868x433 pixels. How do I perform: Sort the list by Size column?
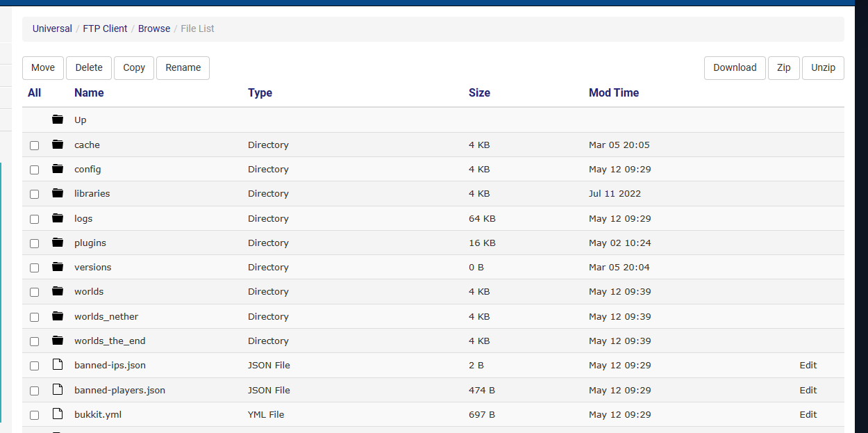[x=479, y=92]
